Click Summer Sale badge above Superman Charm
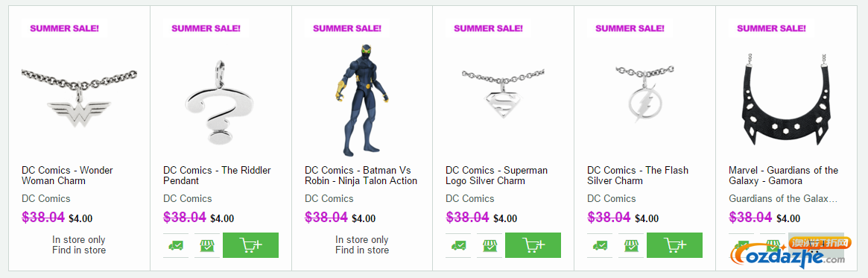Image resolution: width=868 pixels, height=278 pixels. tap(489, 28)
